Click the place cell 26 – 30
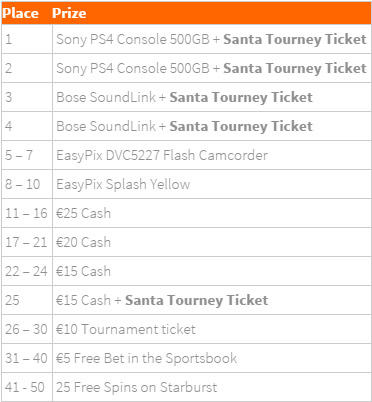The height and width of the screenshot is (402, 372). pyautogui.click(x=26, y=329)
